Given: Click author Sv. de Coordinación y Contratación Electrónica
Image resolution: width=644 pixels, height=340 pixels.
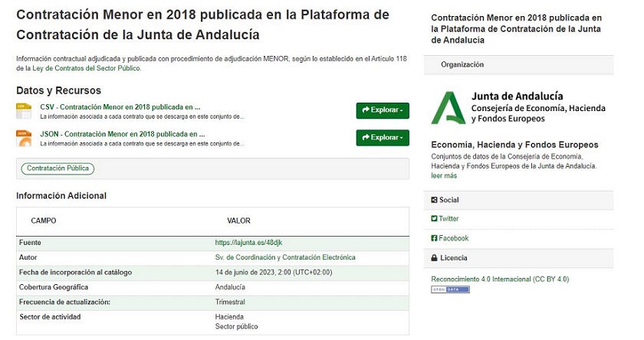Looking at the screenshot, I should (285, 258).
